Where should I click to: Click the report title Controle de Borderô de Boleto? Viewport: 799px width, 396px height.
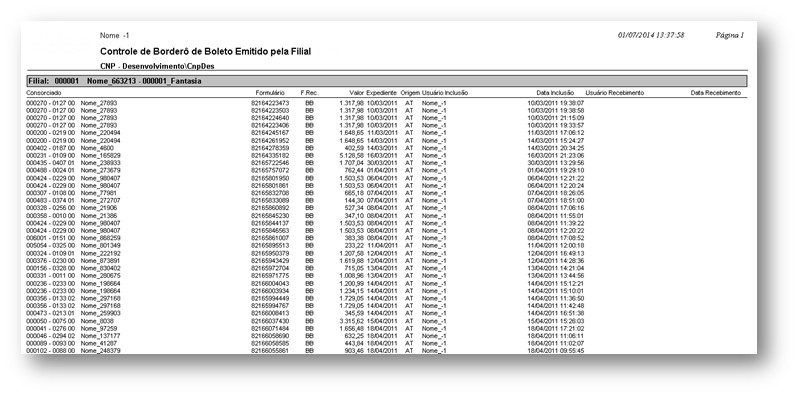(x=205, y=51)
